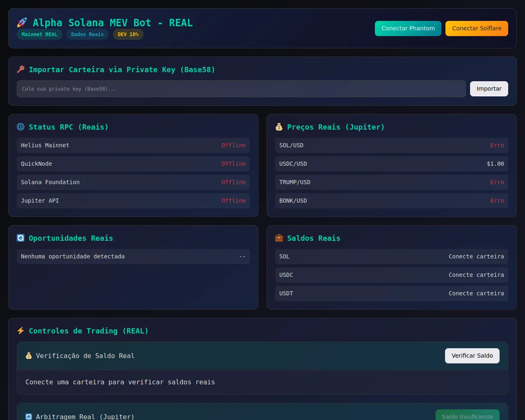Click the Offline status for Helius Mainnet
This screenshot has height=420, width=525.
point(233,145)
